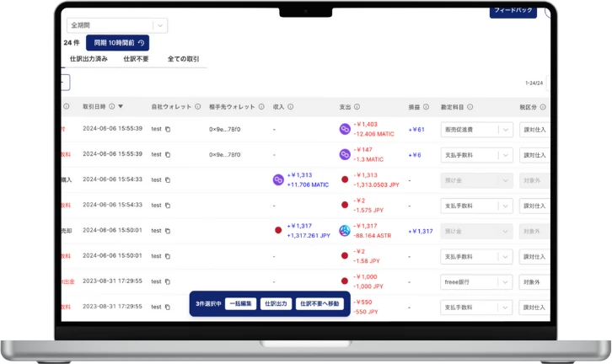
Task: Click counterparty address 0x9e...7Bf0 in -¥147 row
Action: pos(224,154)
